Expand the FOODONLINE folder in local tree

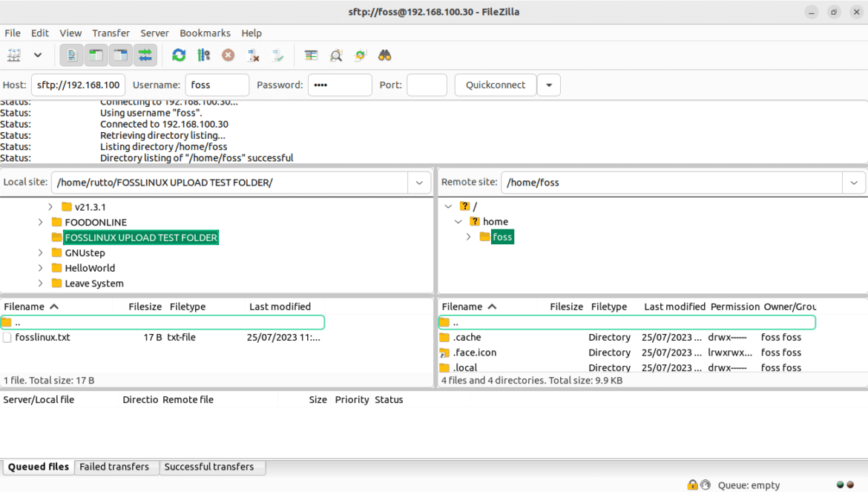point(41,223)
